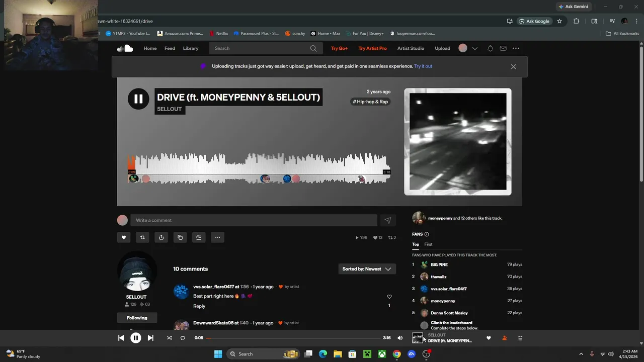Seek within the track waveform
The width and height of the screenshot is (644, 362).
click(259, 169)
